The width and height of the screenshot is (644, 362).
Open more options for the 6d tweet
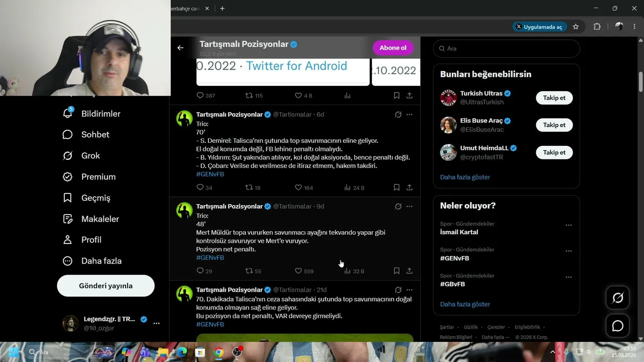pyautogui.click(x=410, y=115)
